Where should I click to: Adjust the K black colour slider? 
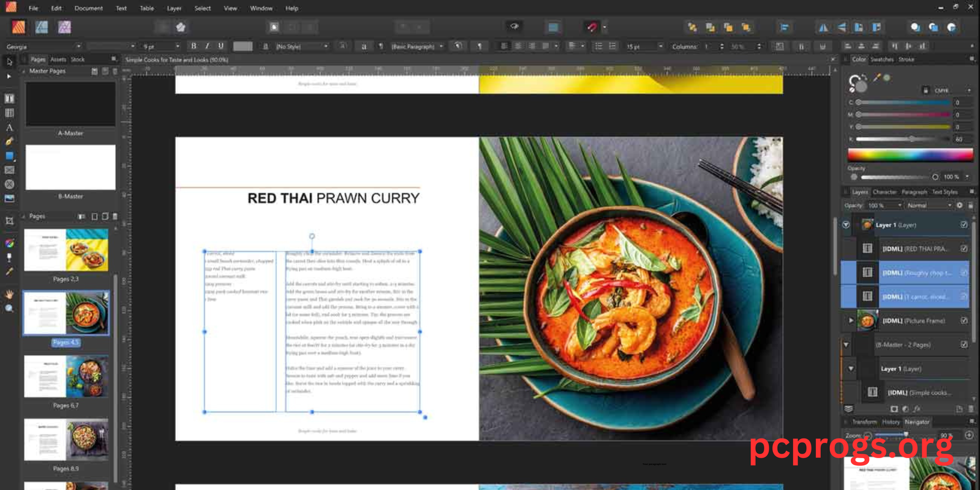tap(903, 139)
